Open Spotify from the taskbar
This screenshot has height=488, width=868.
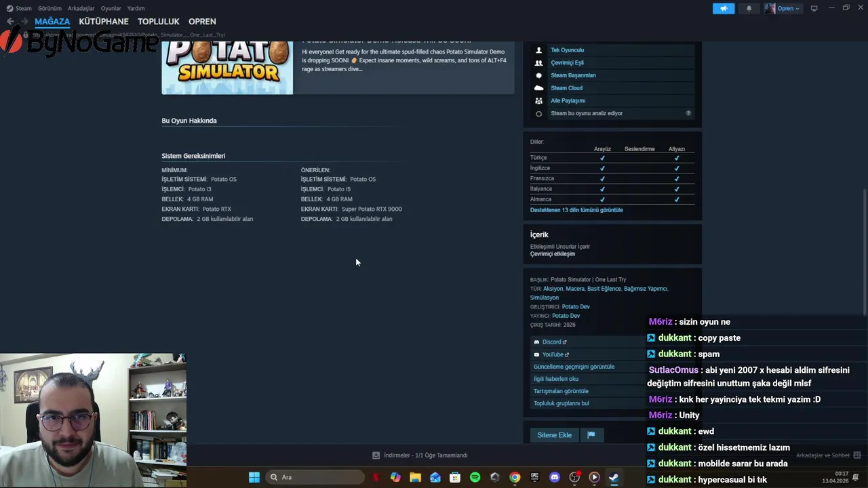pyautogui.click(x=475, y=477)
